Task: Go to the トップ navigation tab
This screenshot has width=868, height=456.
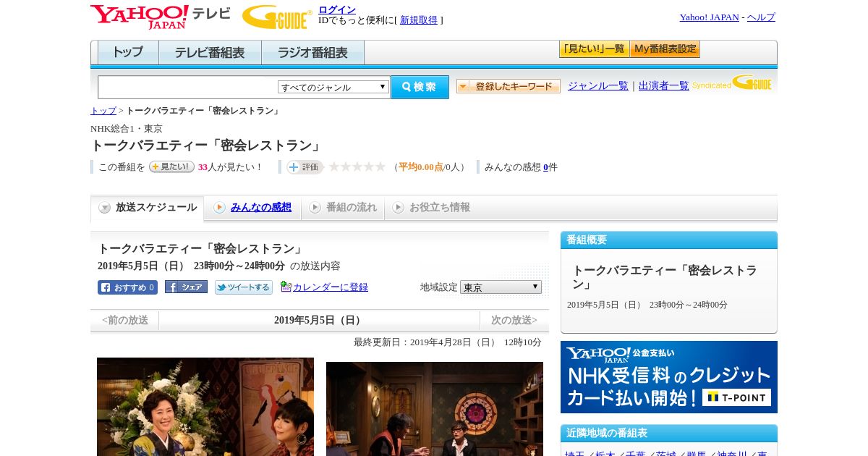Action: pyautogui.click(x=128, y=53)
